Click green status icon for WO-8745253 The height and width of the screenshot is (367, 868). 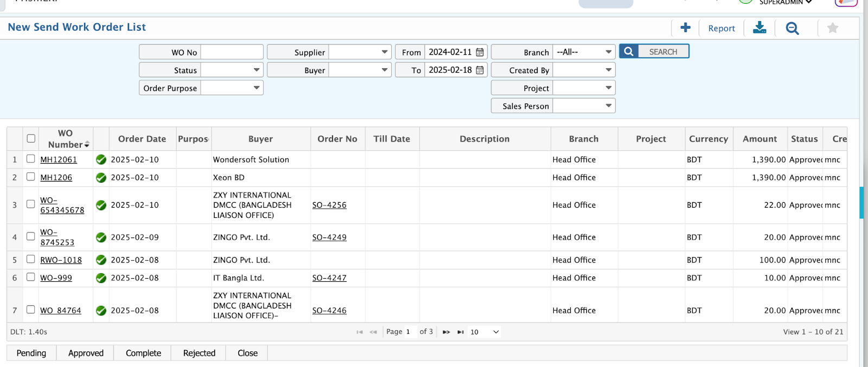(101, 237)
